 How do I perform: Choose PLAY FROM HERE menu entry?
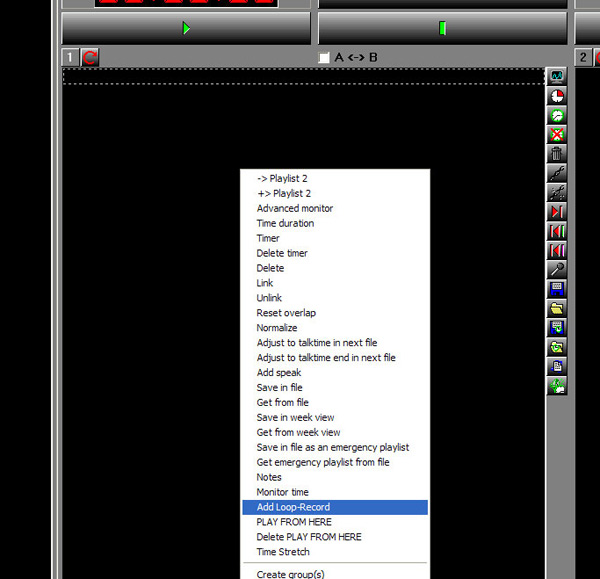(335, 522)
